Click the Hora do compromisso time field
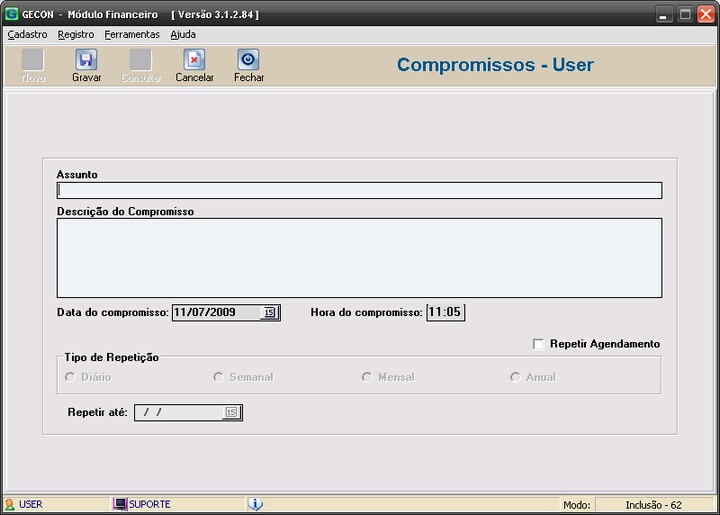Viewport: 720px width, 515px height. pyautogui.click(x=445, y=312)
